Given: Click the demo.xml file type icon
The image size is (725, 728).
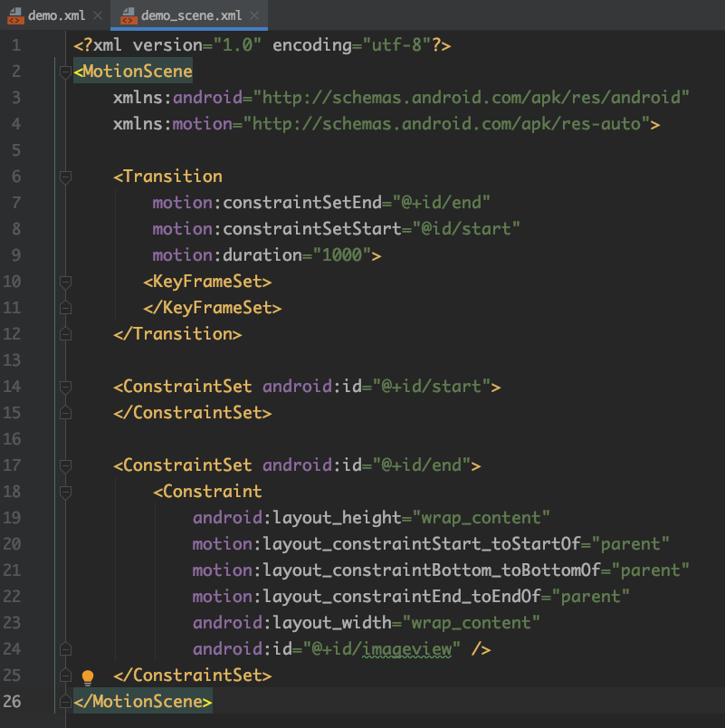Looking at the screenshot, I should point(15,15).
